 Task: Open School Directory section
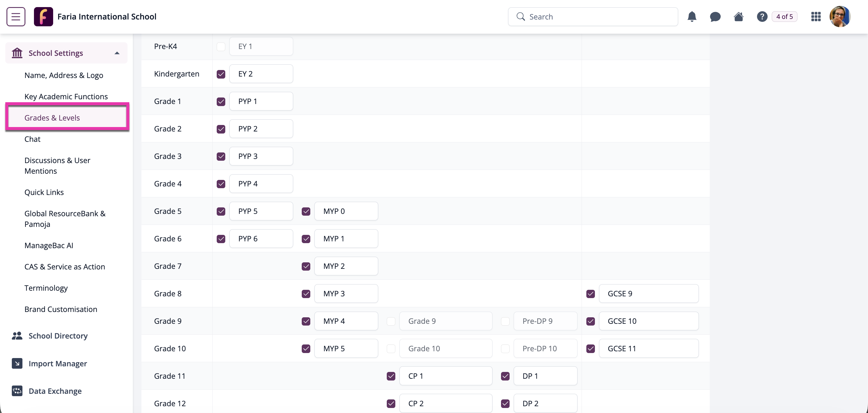click(x=58, y=336)
